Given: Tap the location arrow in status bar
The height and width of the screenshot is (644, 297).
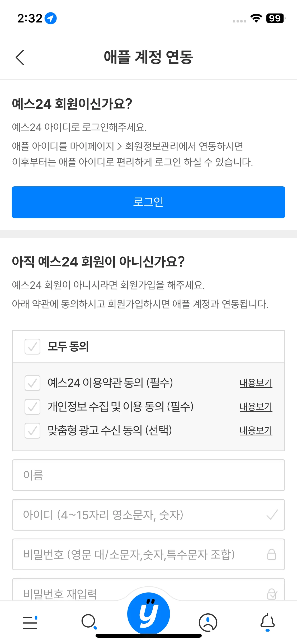Looking at the screenshot, I should tap(51, 19).
